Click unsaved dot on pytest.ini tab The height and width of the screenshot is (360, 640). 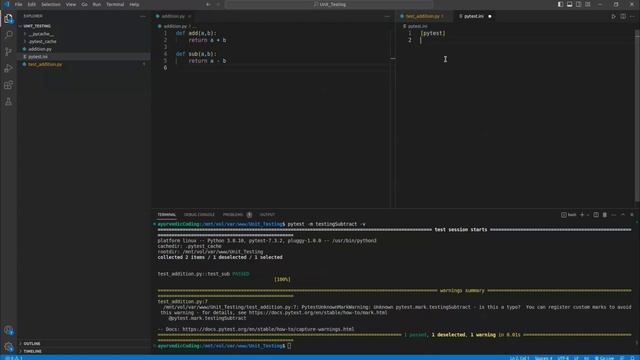490,16
